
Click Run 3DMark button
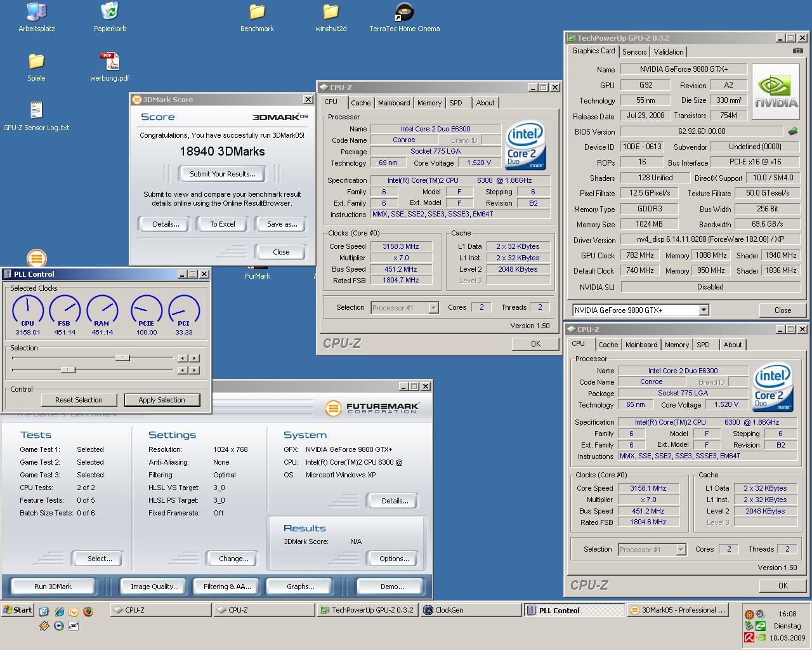coord(53,587)
